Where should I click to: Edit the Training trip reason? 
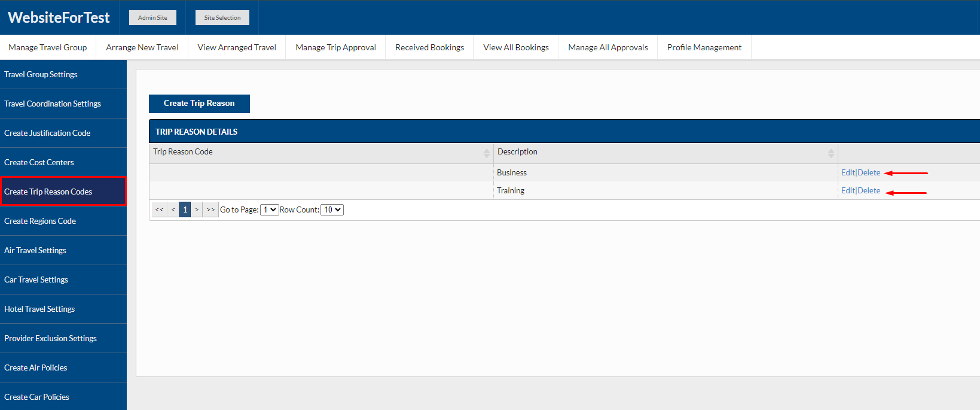(x=848, y=190)
